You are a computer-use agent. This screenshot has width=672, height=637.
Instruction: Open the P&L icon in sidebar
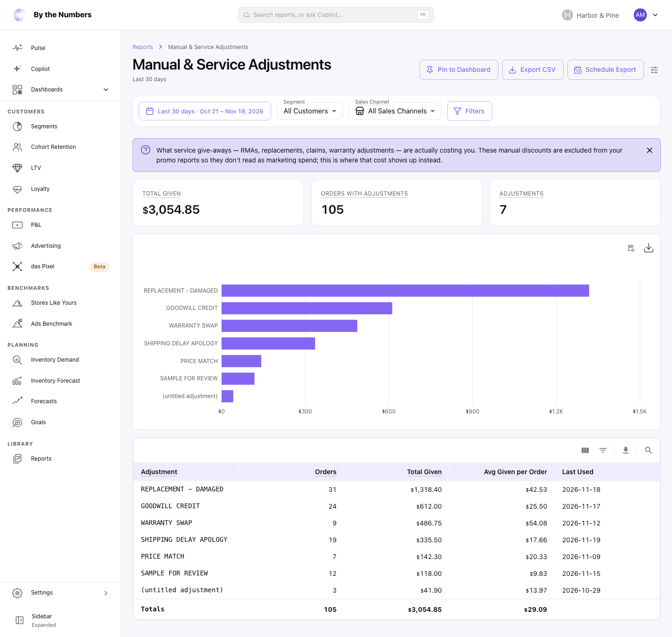pyautogui.click(x=17, y=225)
